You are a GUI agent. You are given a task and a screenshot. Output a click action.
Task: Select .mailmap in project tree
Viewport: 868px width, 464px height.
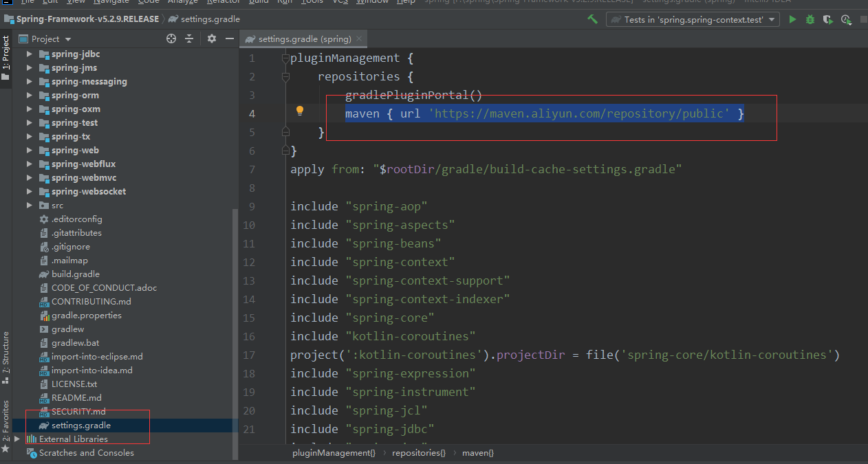[69, 260]
